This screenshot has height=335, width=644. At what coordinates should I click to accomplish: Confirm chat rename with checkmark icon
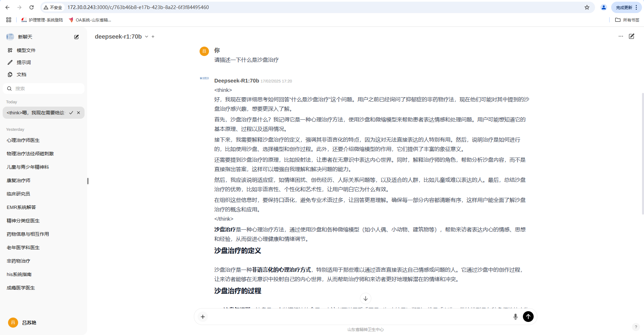71,113
